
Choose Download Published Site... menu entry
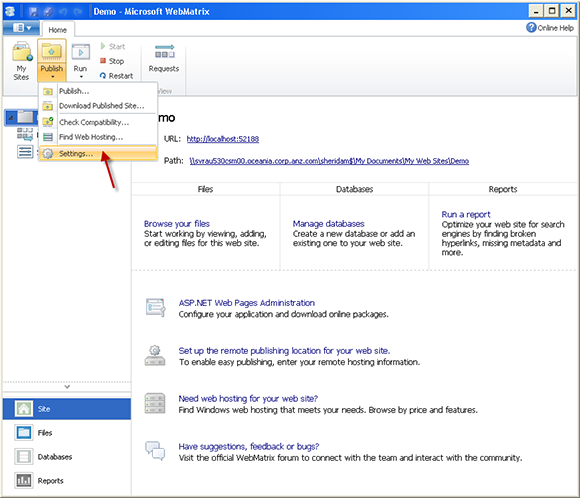[98, 106]
